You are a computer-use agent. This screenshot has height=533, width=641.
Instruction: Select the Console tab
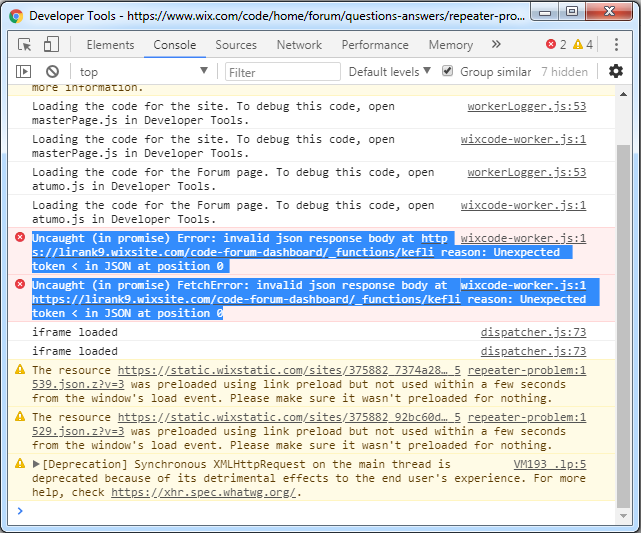175,45
